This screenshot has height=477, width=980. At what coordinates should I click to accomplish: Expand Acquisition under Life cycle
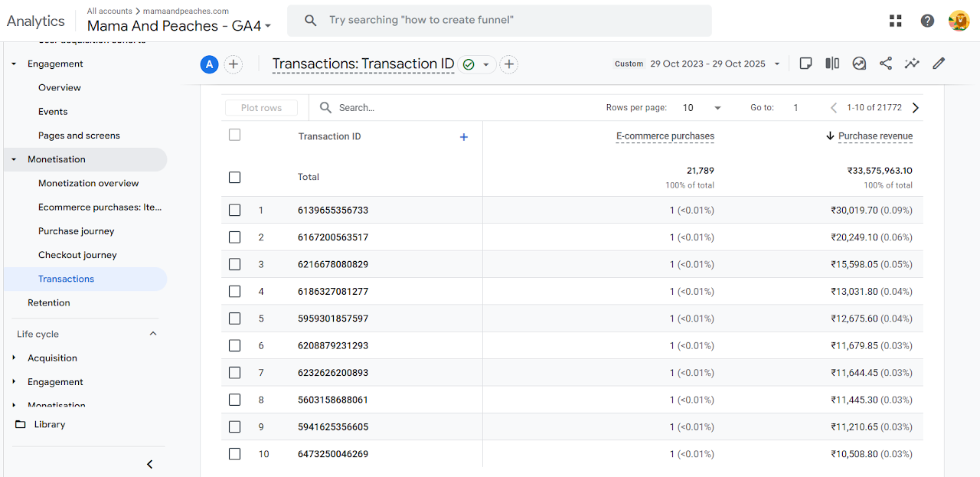14,358
